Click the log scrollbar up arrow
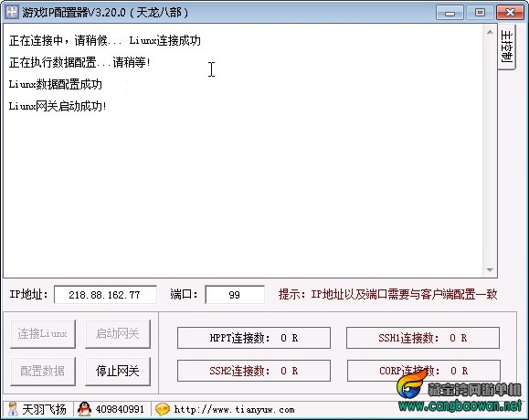This screenshot has width=529, height=420. point(490,32)
